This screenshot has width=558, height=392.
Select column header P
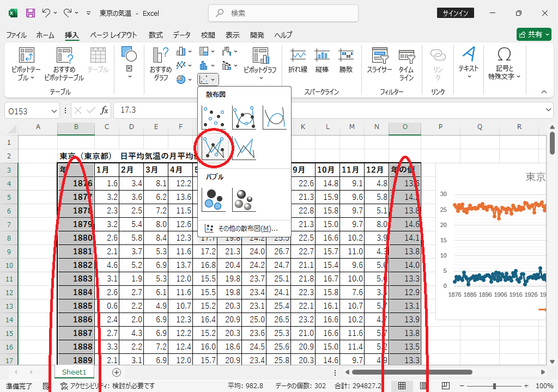coord(440,127)
